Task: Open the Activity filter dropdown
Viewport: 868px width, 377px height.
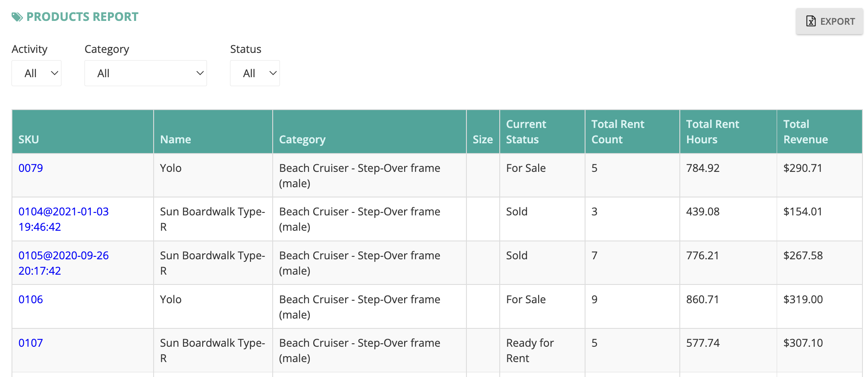Action: (x=37, y=73)
